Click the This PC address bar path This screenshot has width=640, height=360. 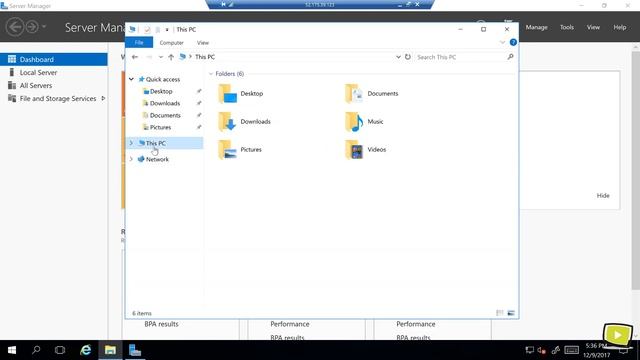click(204, 57)
